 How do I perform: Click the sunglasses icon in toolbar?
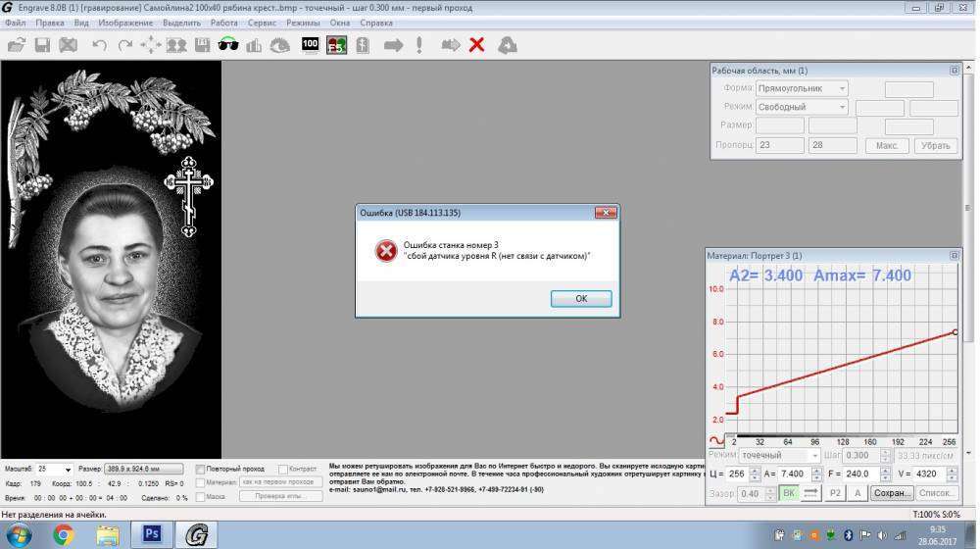tap(228, 45)
